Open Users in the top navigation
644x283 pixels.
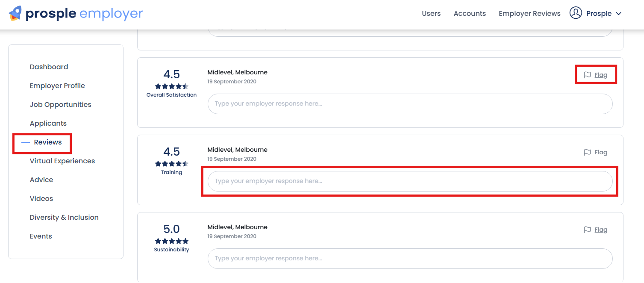[431, 14]
